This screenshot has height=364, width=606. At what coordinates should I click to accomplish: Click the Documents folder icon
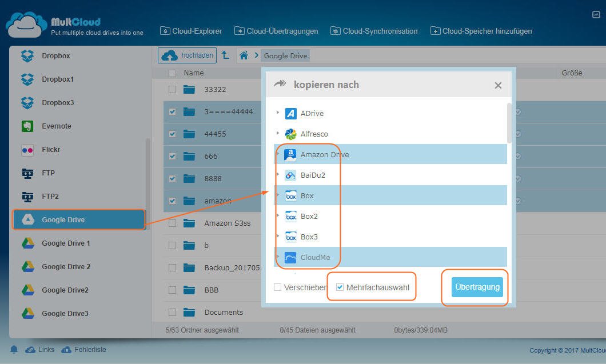pos(189,312)
